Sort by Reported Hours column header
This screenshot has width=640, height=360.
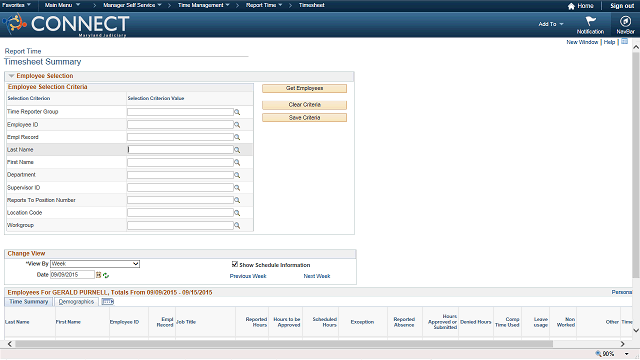click(256, 322)
